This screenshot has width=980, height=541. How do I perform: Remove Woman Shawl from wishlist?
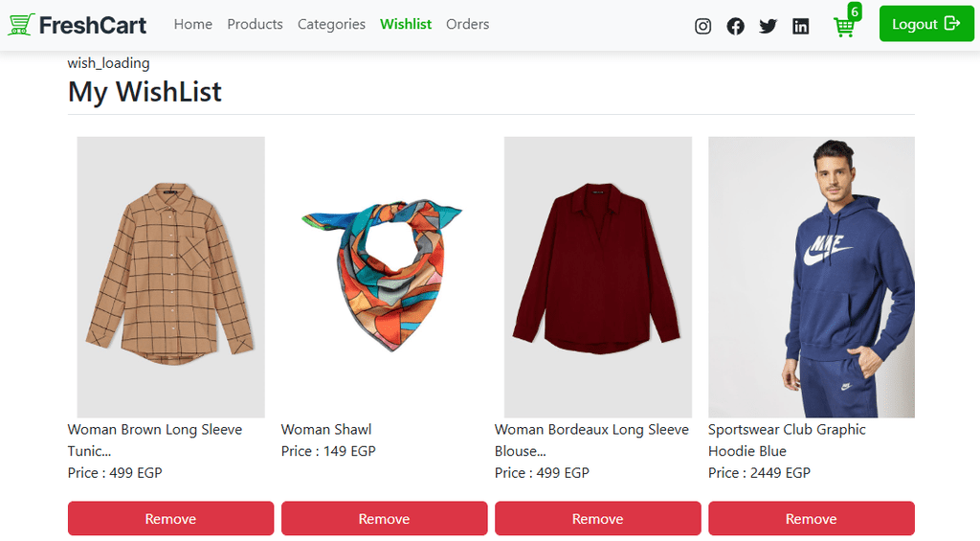pyautogui.click(x=384, y=519)
